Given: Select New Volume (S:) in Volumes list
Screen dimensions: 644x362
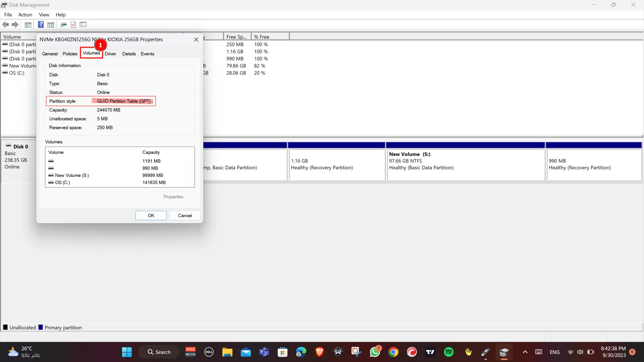Looking at the screenshot, I should tap(119, 175).
